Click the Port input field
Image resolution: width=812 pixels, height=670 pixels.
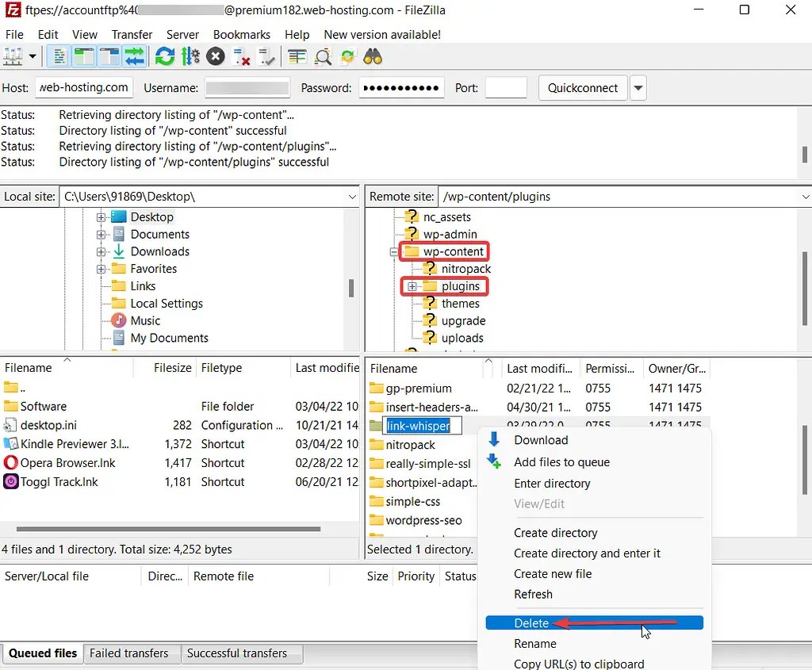click(506, 87)
